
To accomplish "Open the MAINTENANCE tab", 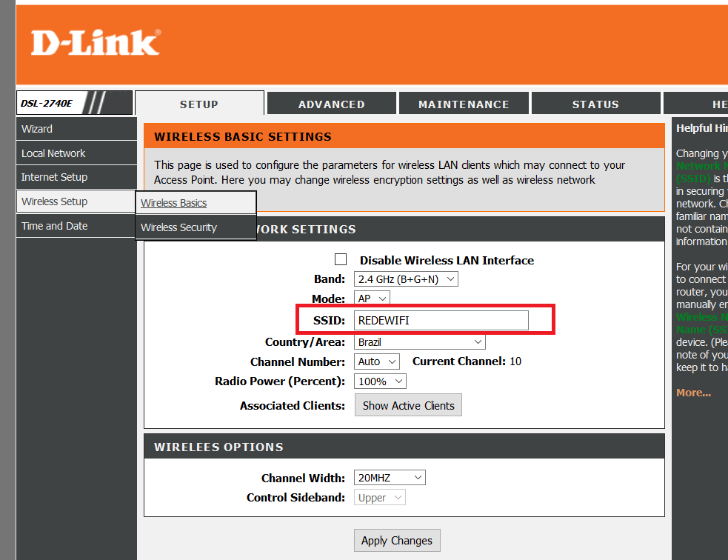I will coord(464,104).
